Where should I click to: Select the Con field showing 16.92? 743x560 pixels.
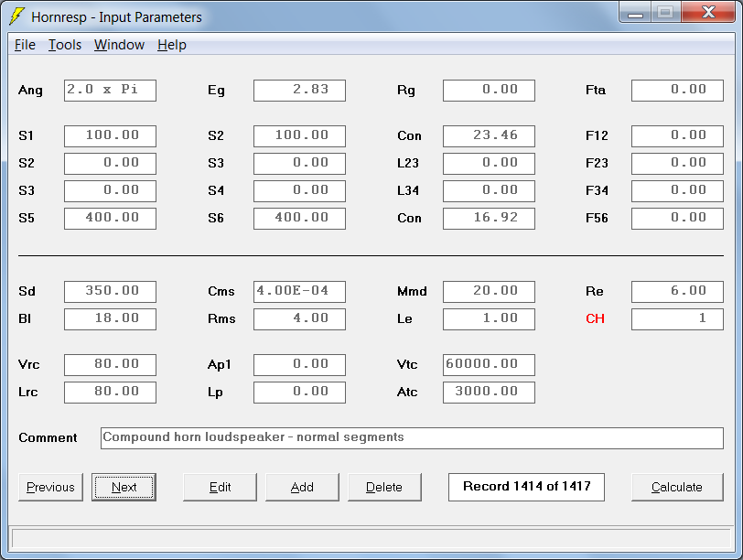(489, 219)
